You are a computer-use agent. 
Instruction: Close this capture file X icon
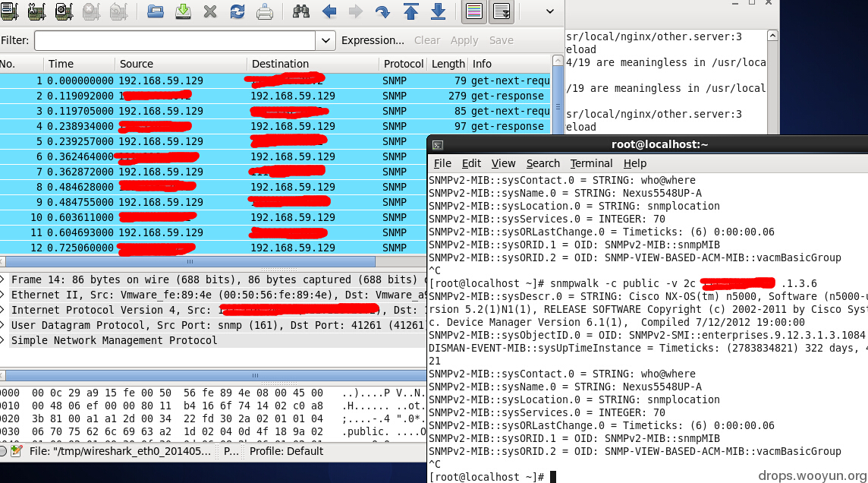click(x=210, y=11)
